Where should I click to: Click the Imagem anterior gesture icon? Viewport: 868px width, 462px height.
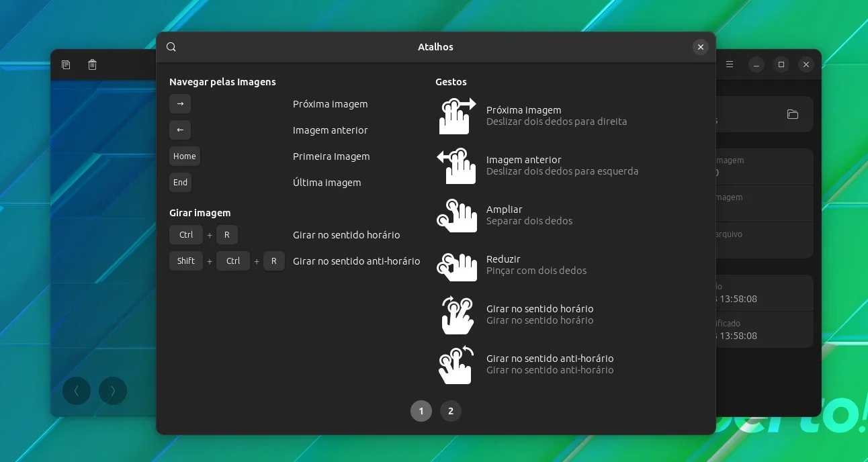(457, 165)
